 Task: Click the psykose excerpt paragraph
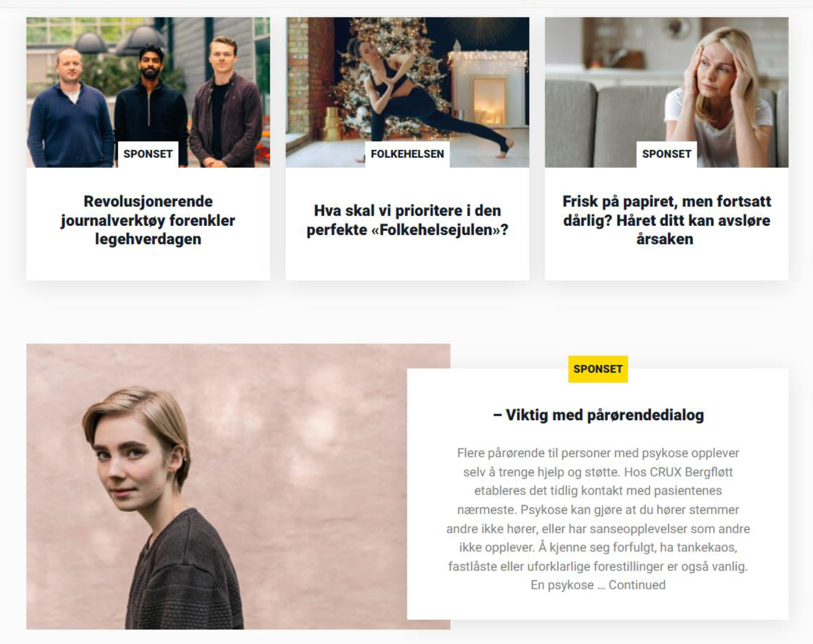[x=598, y=519]
